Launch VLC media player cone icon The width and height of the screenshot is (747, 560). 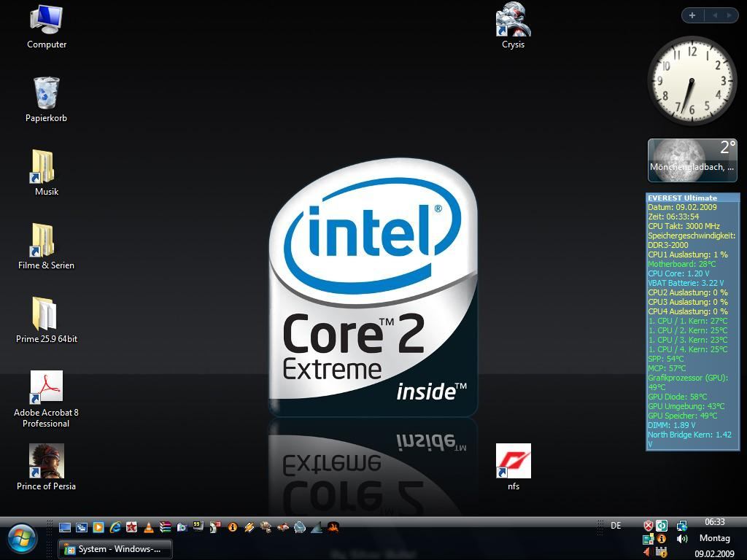coord(149,527)
